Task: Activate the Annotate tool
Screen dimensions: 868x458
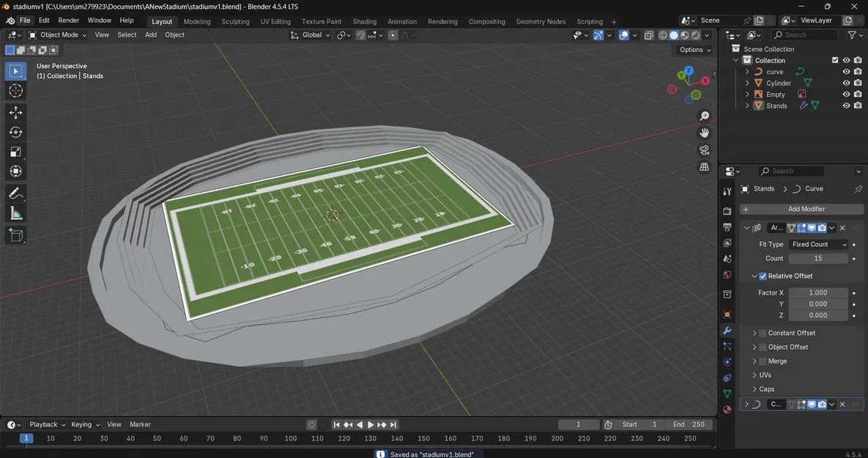Action: (x=15, y=193)
